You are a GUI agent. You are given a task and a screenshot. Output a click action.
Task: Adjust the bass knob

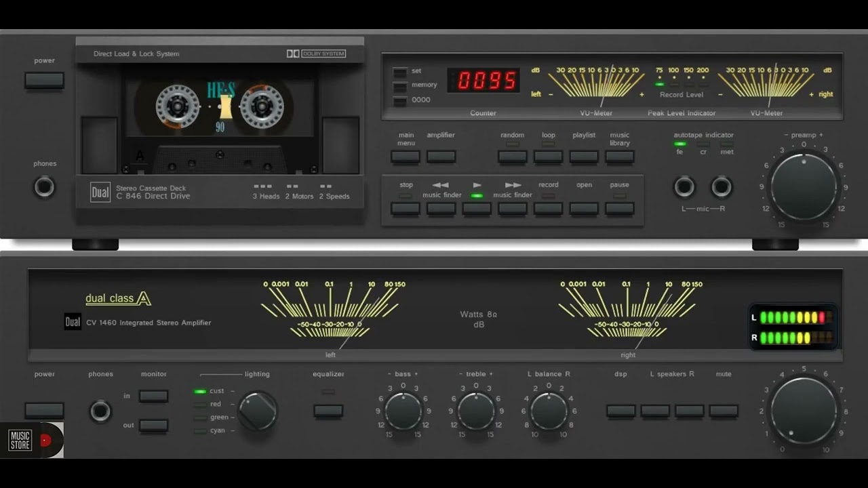403,411
